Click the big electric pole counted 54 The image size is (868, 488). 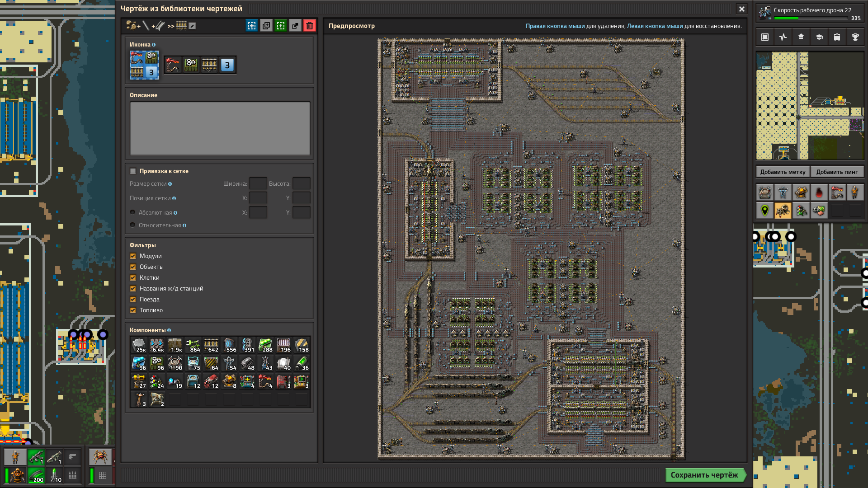[x=229, y=363]
